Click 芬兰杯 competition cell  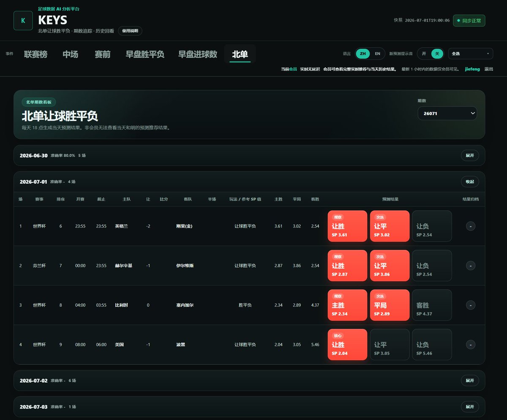(x=39, y=266)
